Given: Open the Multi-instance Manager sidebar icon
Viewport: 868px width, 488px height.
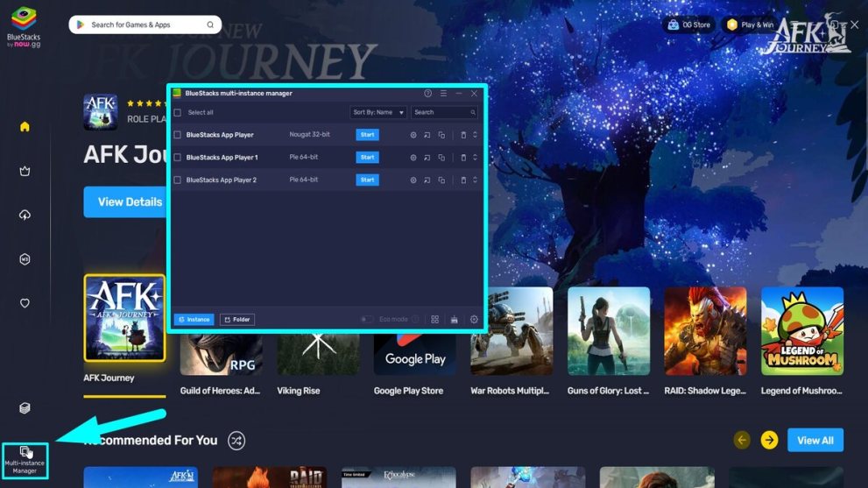Looking at the screenshot, I should (25, 460).
